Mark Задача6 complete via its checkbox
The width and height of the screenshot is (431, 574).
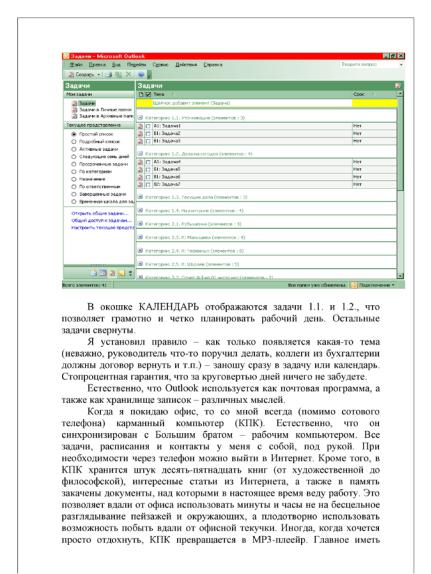pos(148,177)
